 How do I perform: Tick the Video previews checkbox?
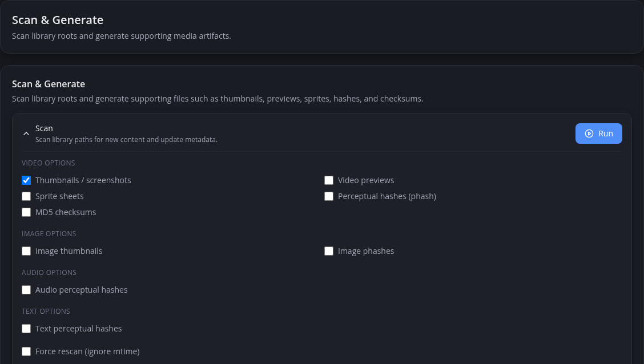point(329,180)
